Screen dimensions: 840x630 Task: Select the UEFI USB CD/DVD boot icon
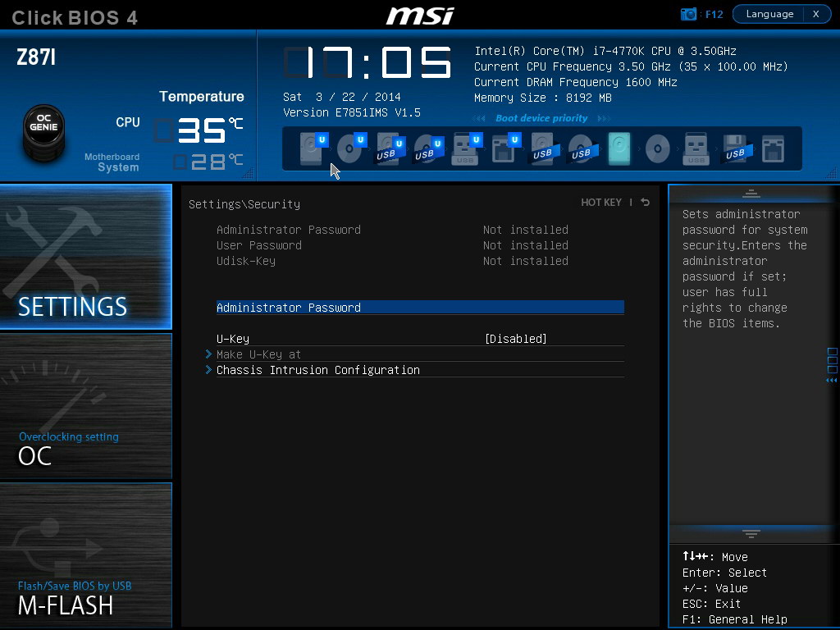coord(429,149)
